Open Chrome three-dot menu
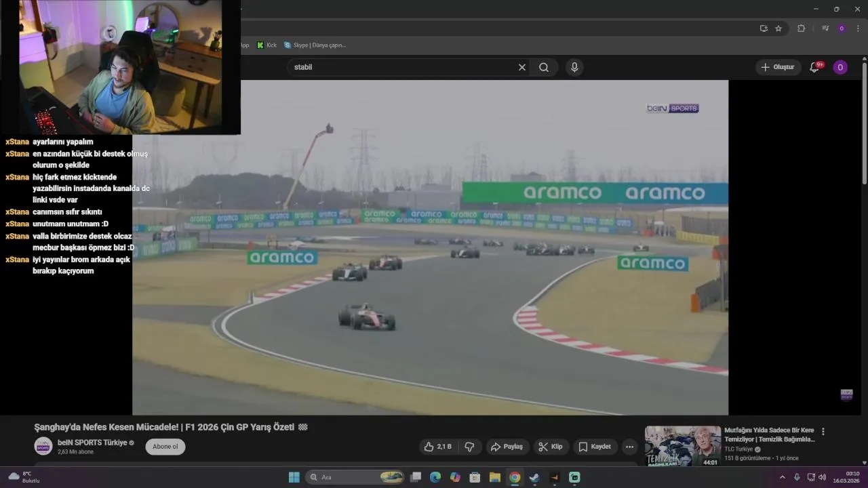The width and height of the screenshot is (868, 488). pos(858,28)
